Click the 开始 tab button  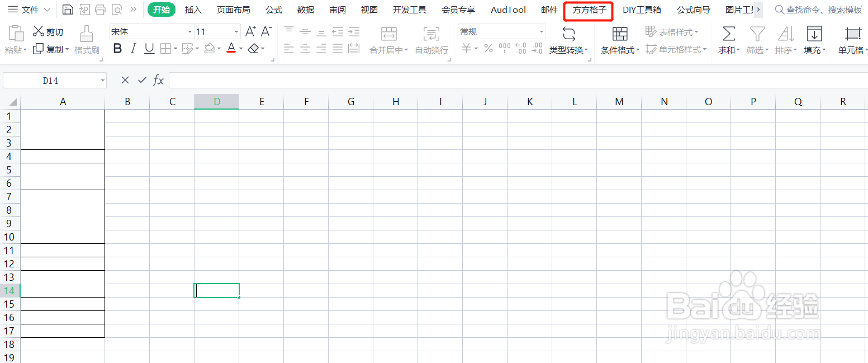(x=162, y=10)
